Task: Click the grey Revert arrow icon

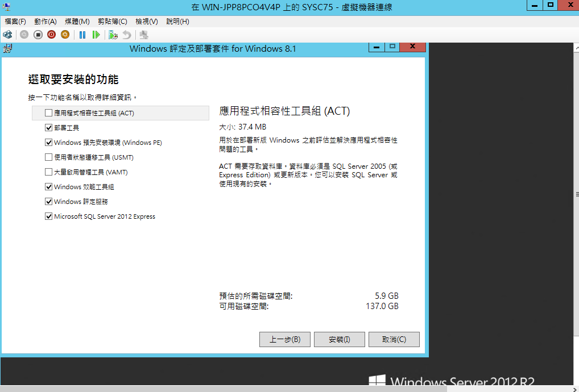Action: [127, 35]
